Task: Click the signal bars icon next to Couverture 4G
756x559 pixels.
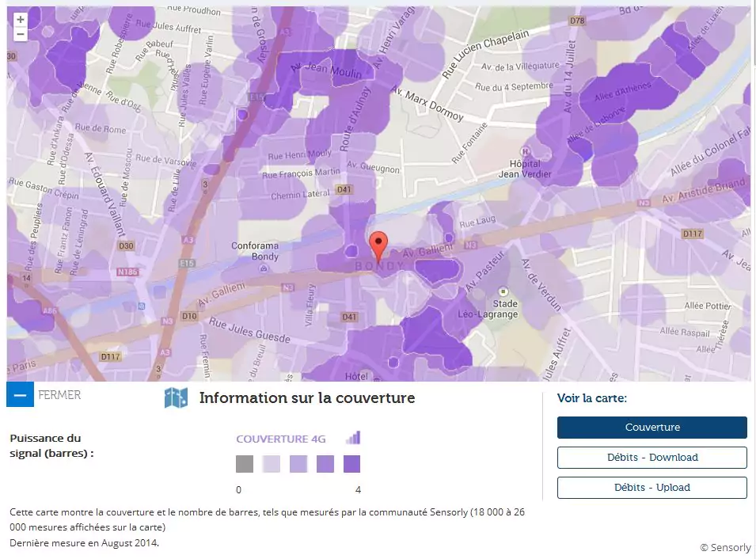Action: (x=353, y=438)
